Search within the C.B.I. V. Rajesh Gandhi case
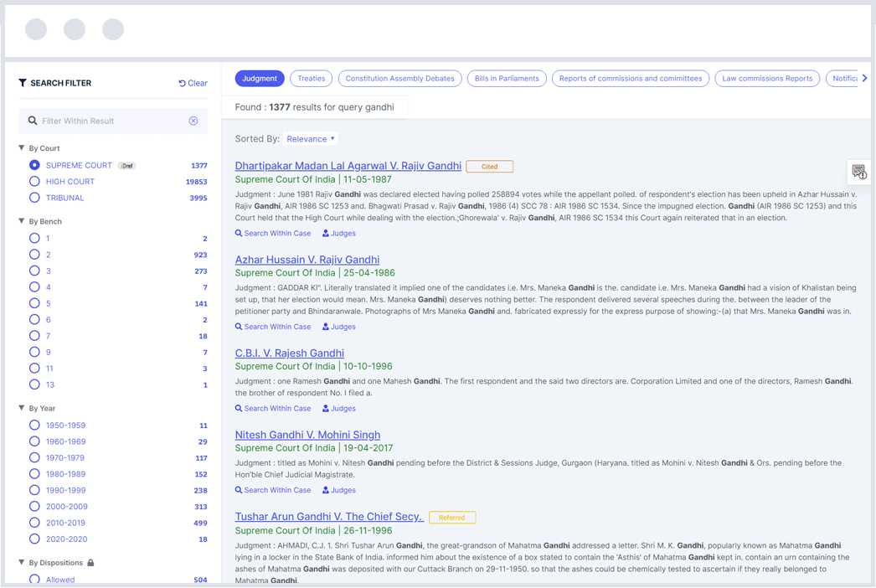 point(273,409)
